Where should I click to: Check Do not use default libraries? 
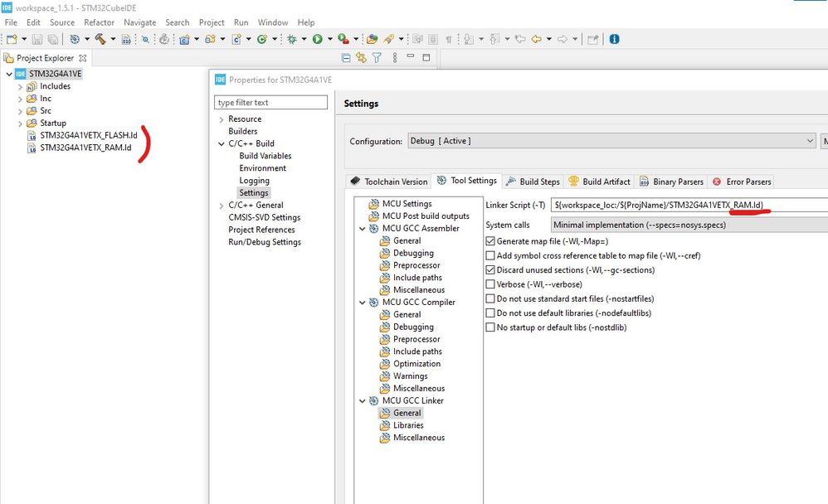click(490, 313)
